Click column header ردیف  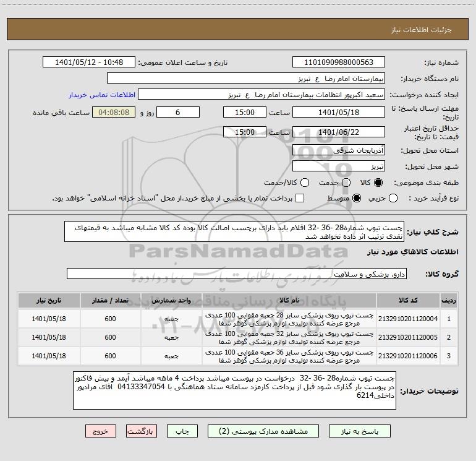449,300
